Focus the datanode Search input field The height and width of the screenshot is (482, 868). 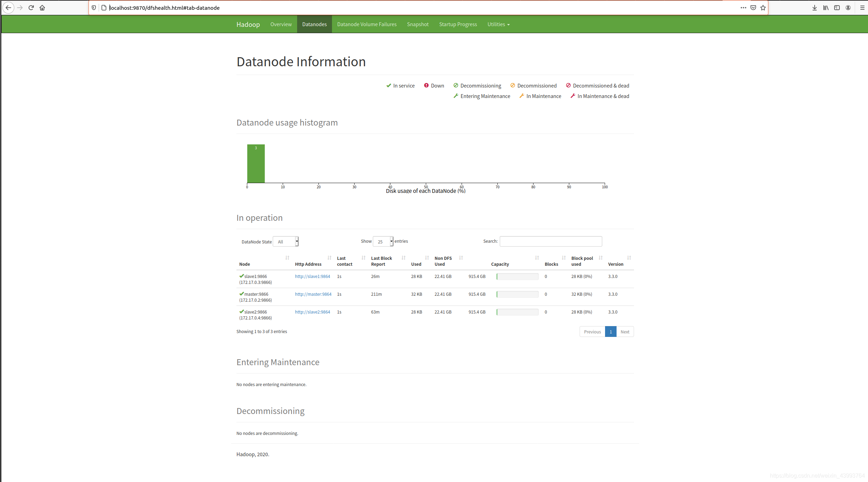tap(550, 241)
